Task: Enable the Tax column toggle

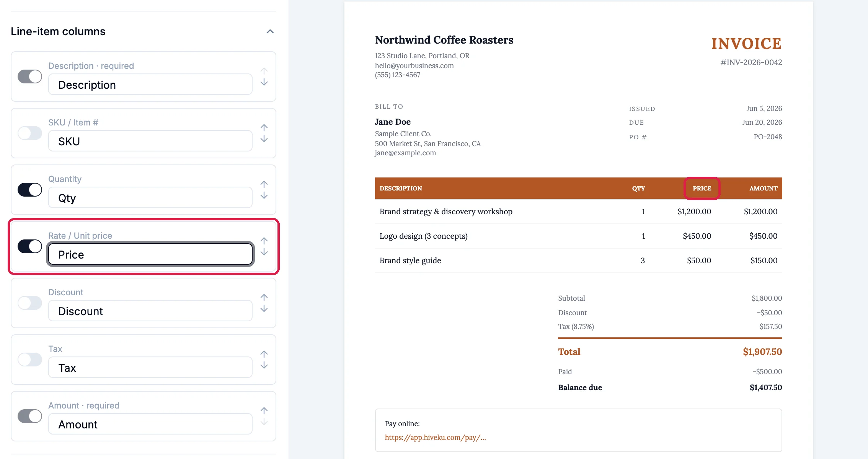Action: click(30, 360)
